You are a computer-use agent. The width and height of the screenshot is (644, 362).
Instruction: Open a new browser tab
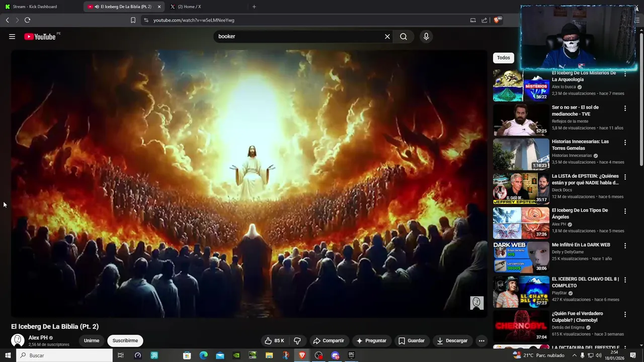click(x=254, y=7)
